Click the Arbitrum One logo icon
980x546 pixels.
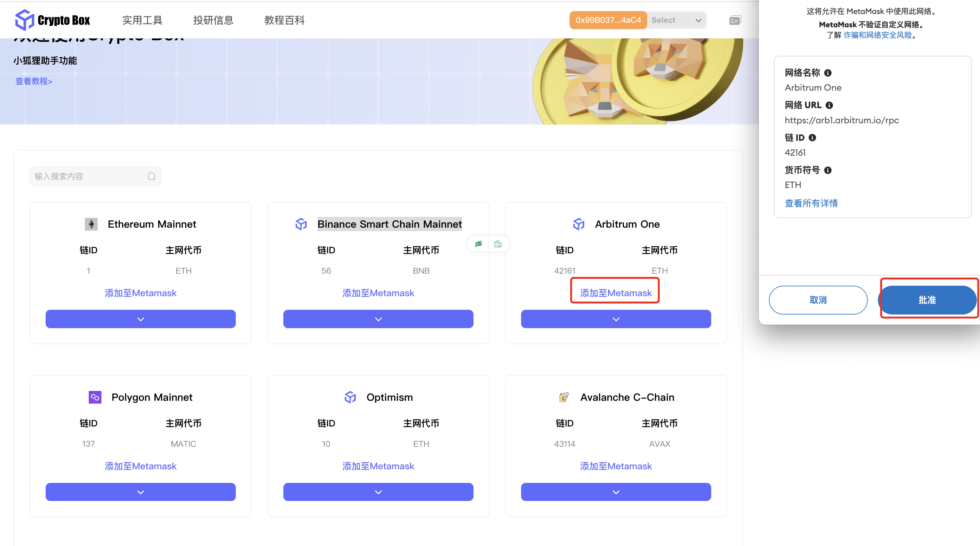[x=579, y=224]
